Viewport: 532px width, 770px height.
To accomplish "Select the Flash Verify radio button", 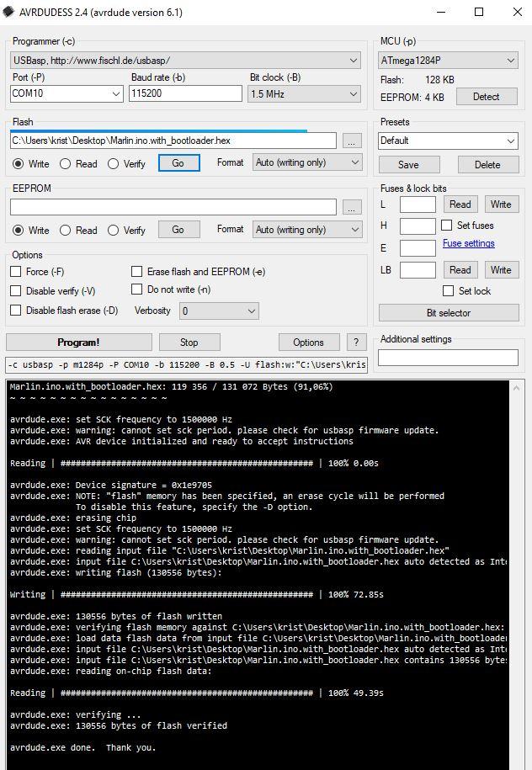I will click(126, 164).
